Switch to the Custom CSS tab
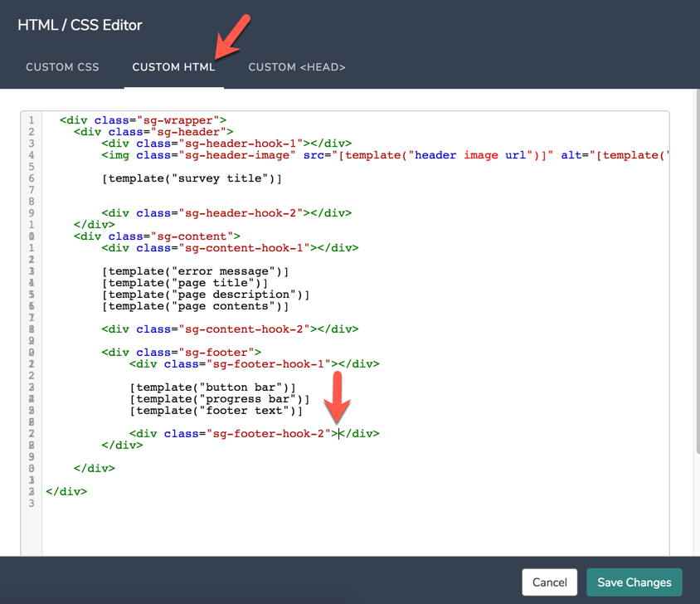 (62, 67)
